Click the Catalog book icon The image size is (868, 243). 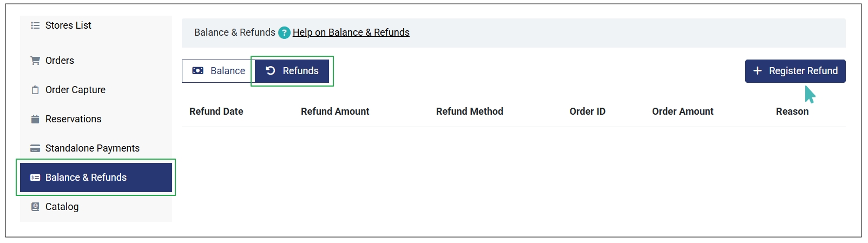pos(35,207)
